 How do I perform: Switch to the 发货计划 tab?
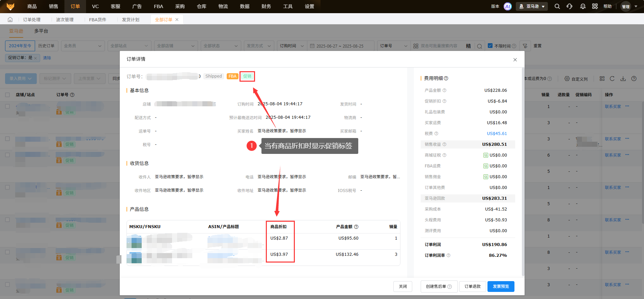pos(131,20)
